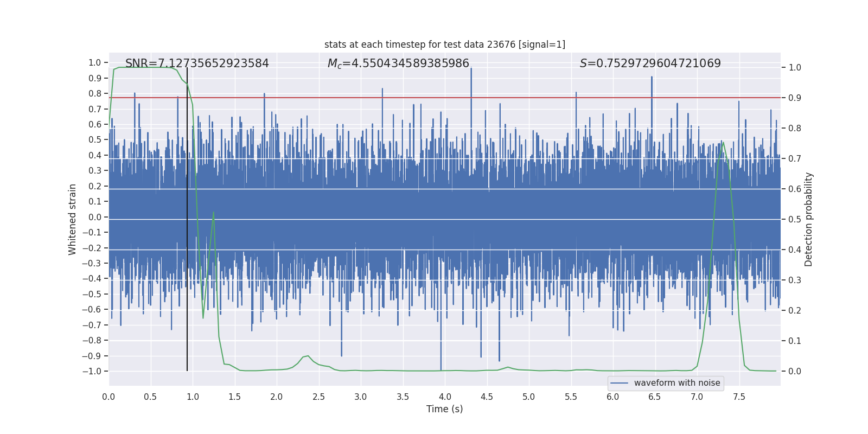
Task: Click the −1.0 tick on Whitened strain axis
Action: point(92,372)
